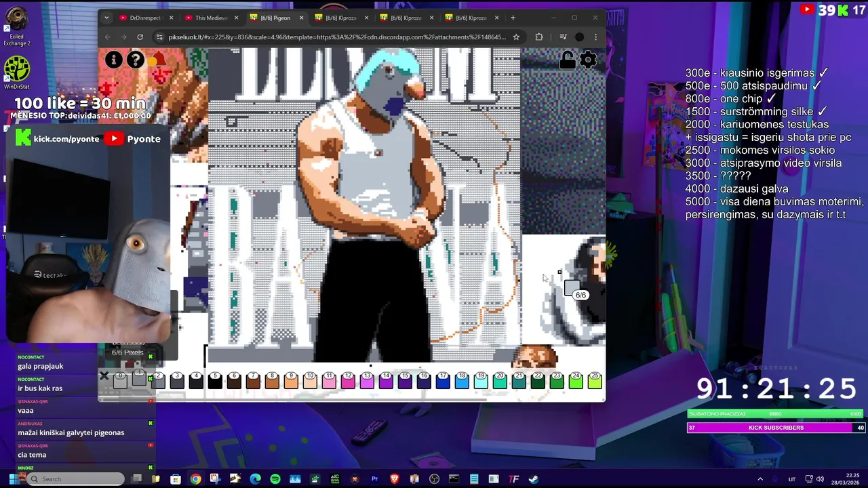Image resolution: width=868 pixels, height=488 pixels.
Task: Open OBS Studio from the taskbar
Action: pos(434,479)
